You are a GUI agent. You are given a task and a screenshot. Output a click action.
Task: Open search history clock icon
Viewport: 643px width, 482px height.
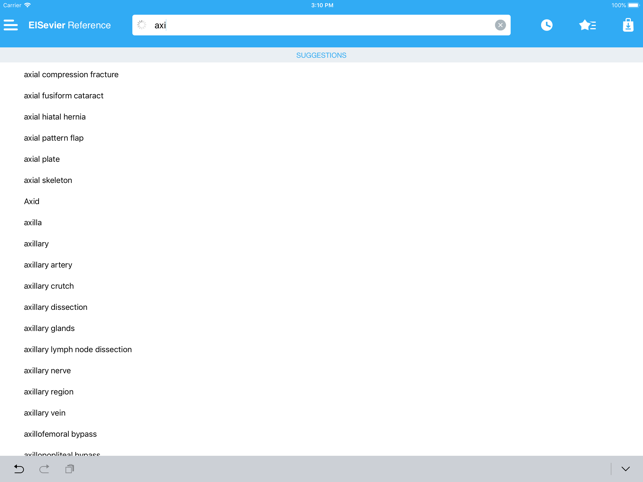click(x=547, y=25)
